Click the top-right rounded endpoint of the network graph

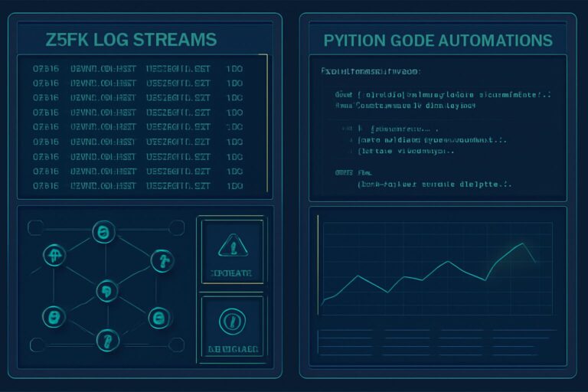pos(177,227)
